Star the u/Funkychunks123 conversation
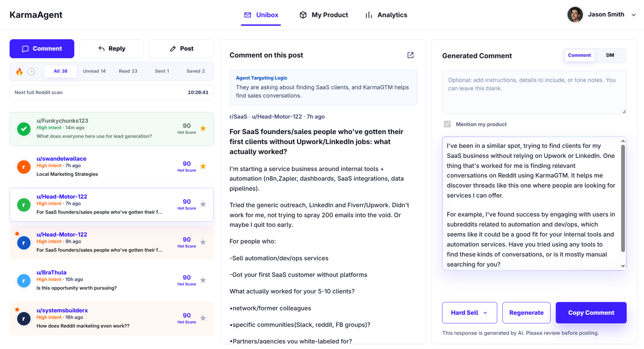The image size is (644, 349). (x=203, y=128)
